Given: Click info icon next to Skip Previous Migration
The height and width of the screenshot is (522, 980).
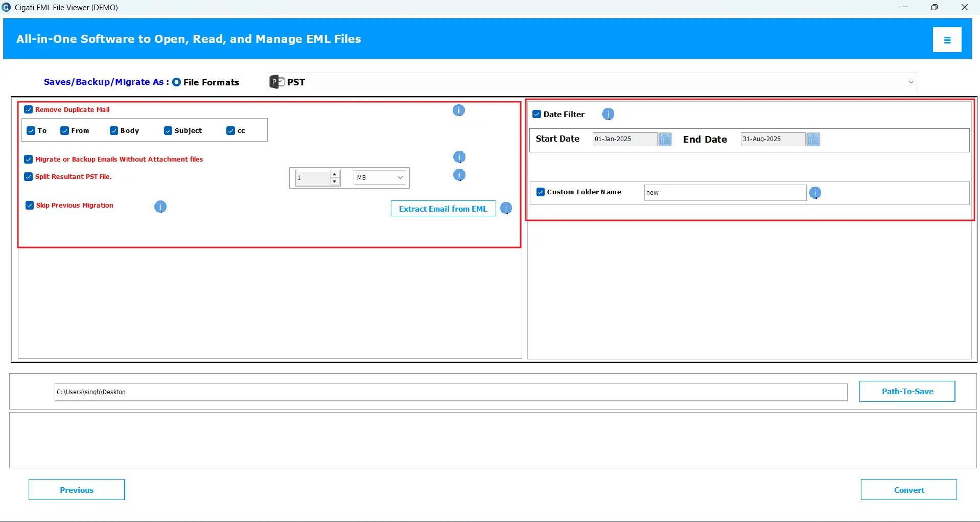Looking at the screenshot, I should coord(160,207).
